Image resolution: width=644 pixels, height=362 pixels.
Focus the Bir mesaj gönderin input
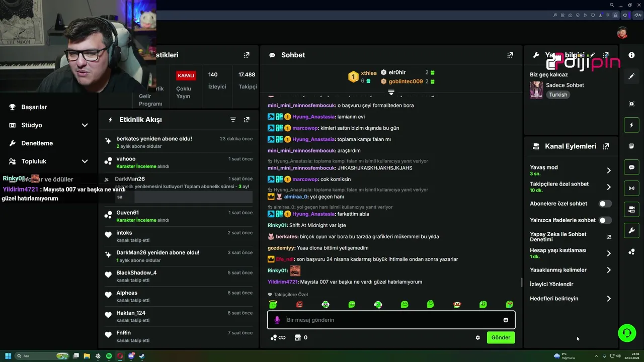tap(391, 320)
